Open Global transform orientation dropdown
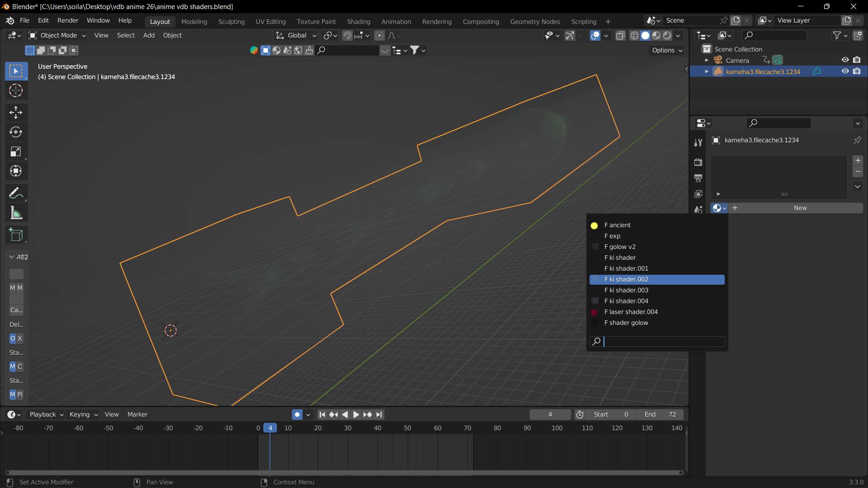The height and width of the screenshot is (488, 868). pyautogui.click(x=297, y=35)
